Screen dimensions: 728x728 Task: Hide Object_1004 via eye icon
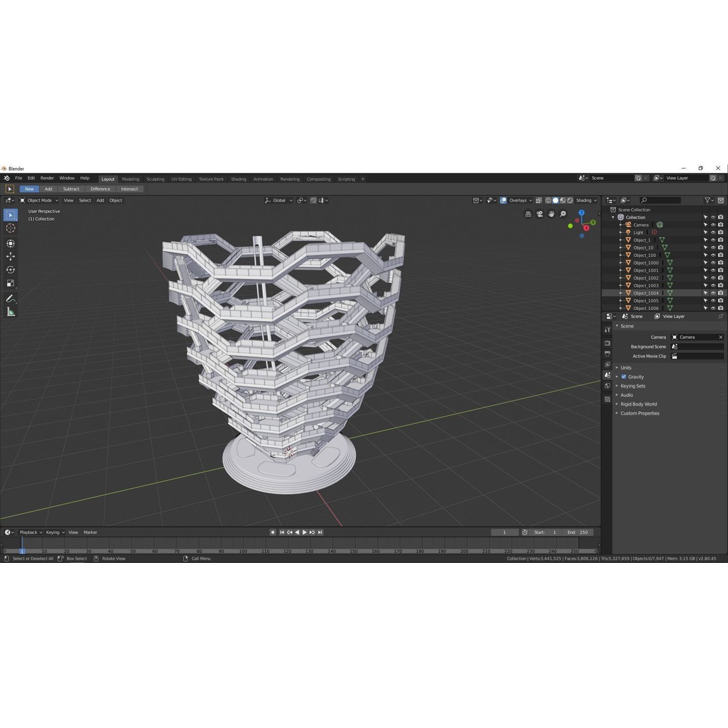[713, 293]
